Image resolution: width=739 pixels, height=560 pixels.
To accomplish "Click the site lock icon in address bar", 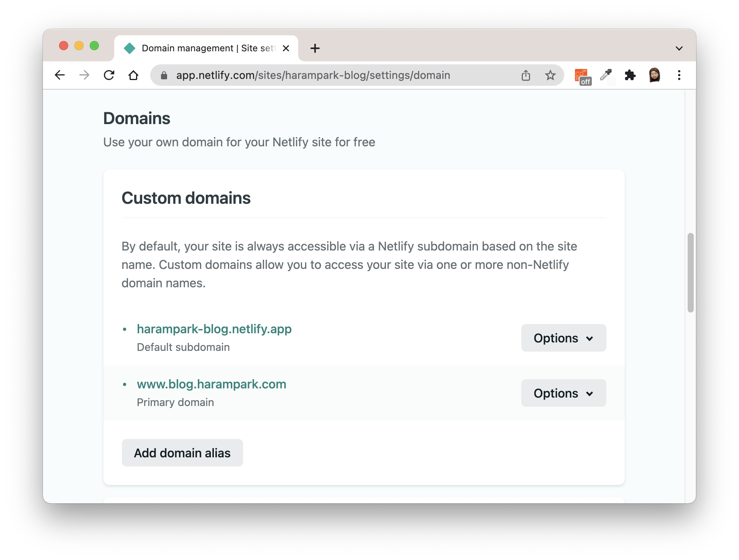I will [164, 75].
